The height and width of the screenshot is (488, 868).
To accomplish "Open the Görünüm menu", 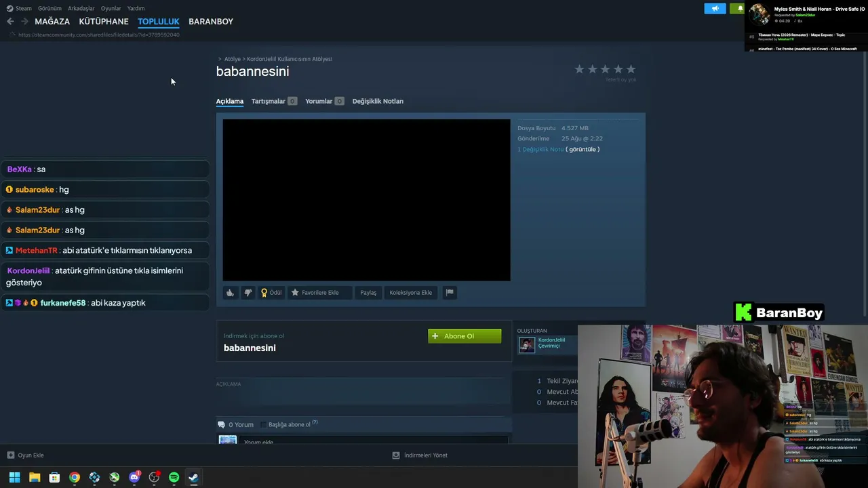I will coord(50,9).
